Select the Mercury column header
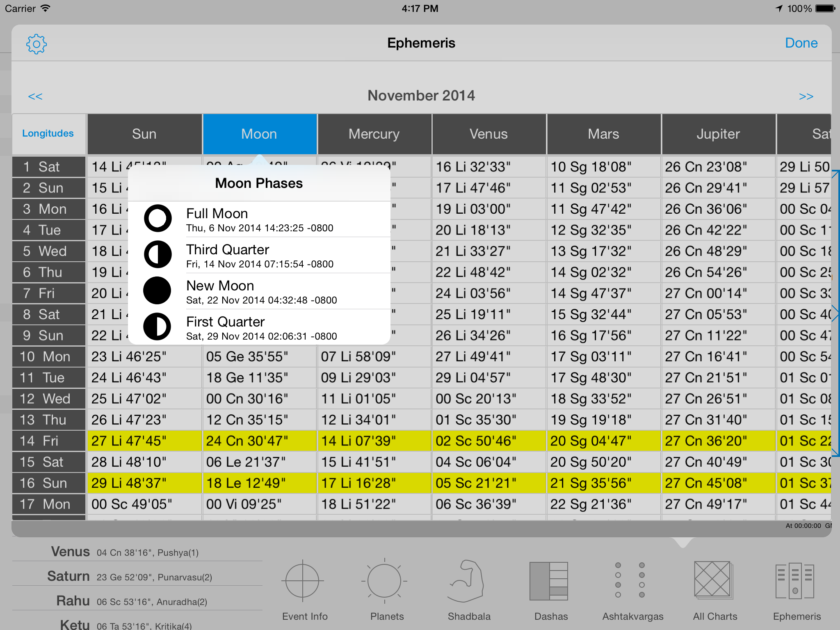Screen dimensions: 840x630 (374, 134)
